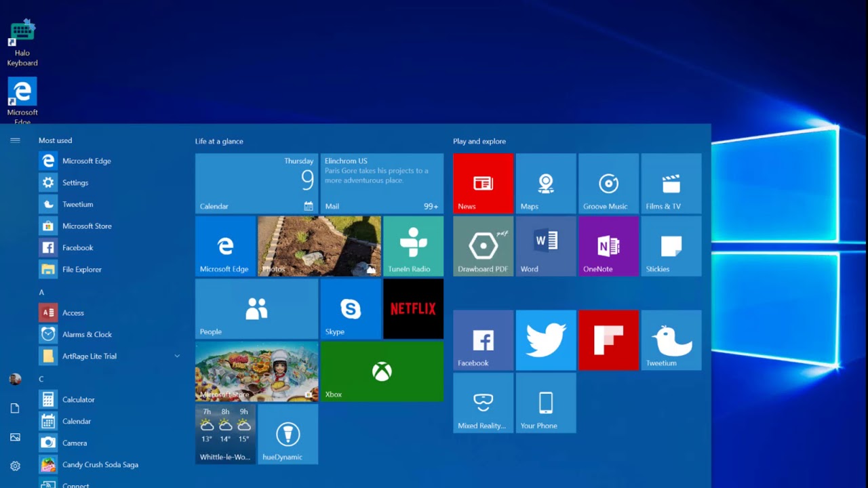Open Microsoft Store from the app list
This screenshot has width=868, height=488.
click(110, 226)
